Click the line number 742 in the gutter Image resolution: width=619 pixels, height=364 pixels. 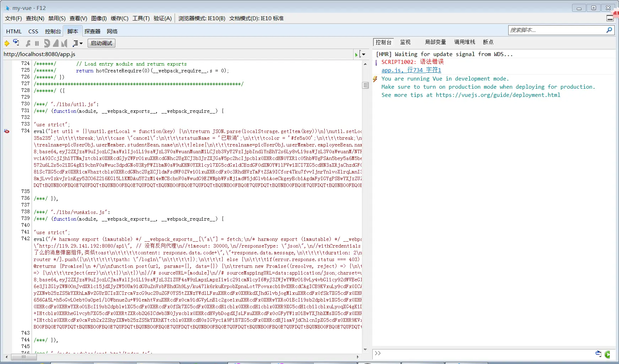(26, 238)
